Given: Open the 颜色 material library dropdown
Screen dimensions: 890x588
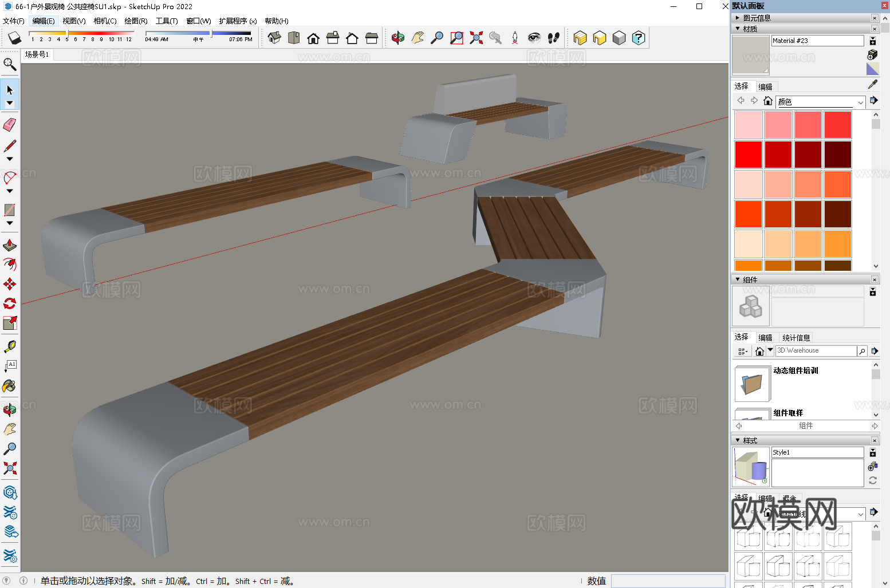Looking at the screenshot, I should pos(860,102).
